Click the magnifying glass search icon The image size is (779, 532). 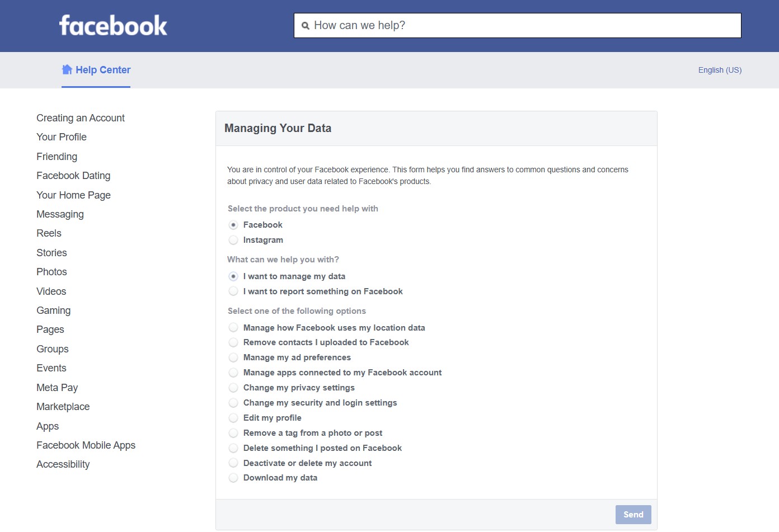[x=305, y=25]
